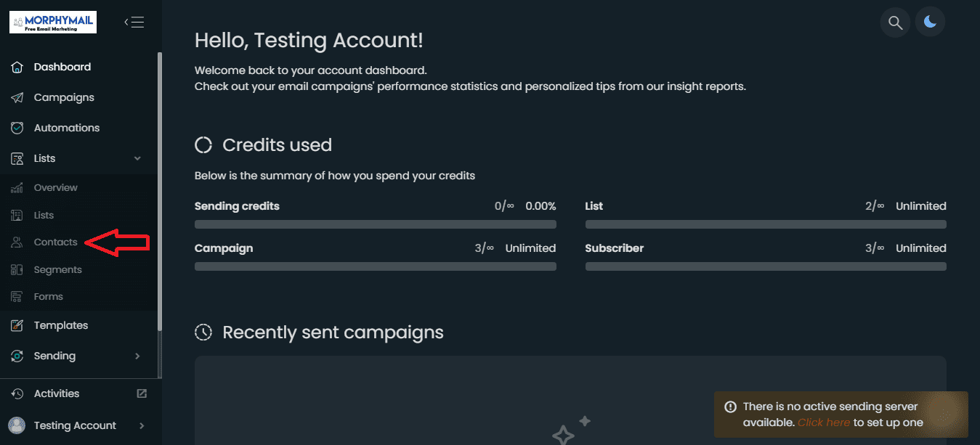980x445 pixels.
Task: Collapse the Lists menu chevron
Action: pyautogui.click(x=137, y=158)
